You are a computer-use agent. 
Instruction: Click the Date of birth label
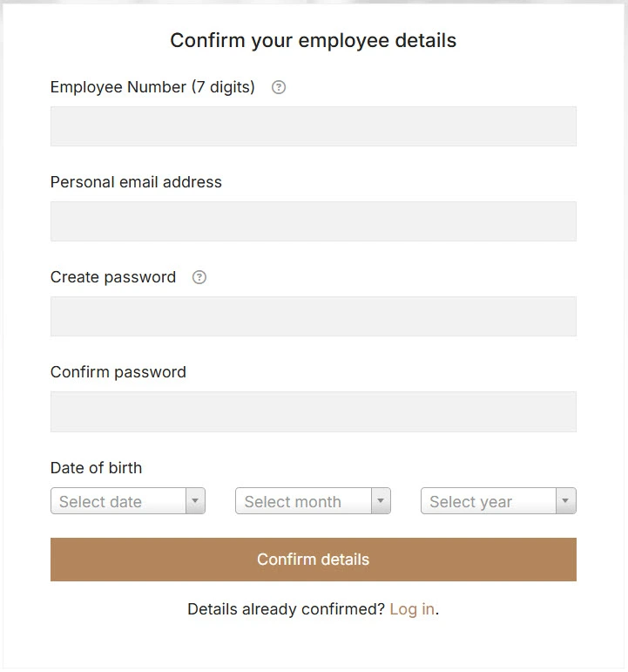click(96, 468)
